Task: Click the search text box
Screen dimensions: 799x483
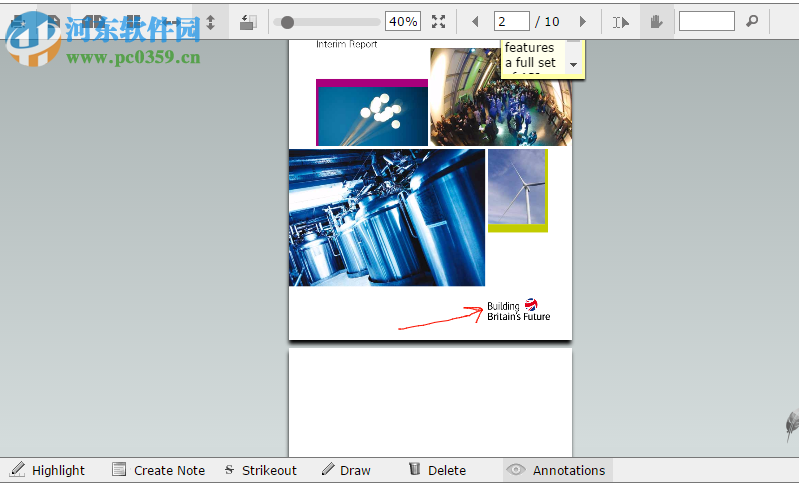Action: pyautogui.click(x=707, y=21)
